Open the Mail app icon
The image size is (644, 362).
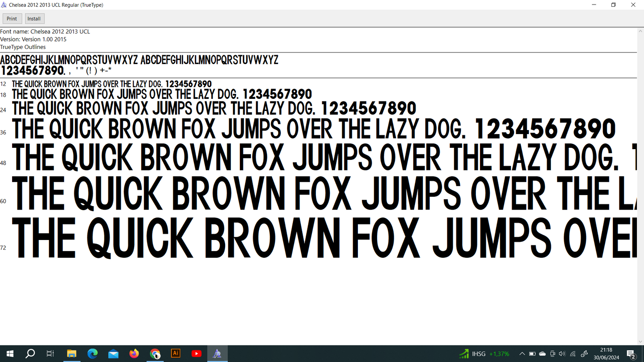click(x=113, y=354)
